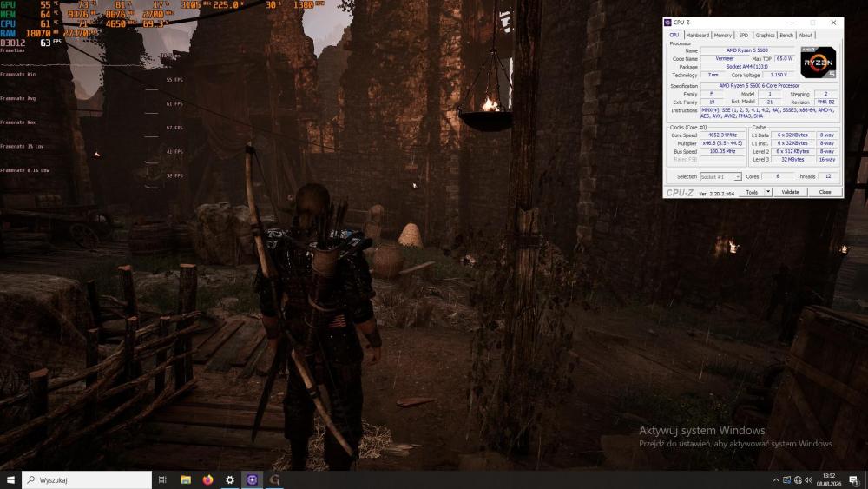
Task: Open Task View on the taskbar
Action: (x=162, y=479)
